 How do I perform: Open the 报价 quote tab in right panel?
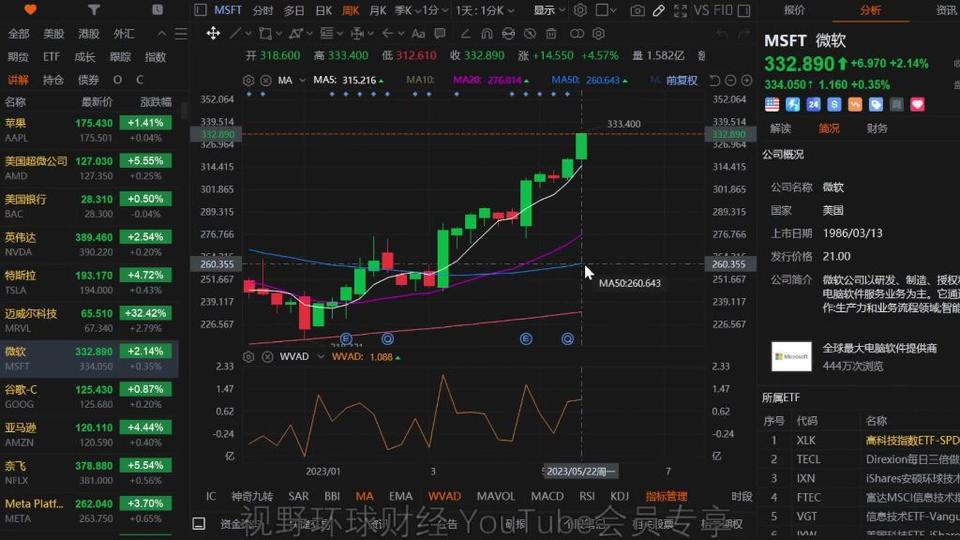[795, 10]
